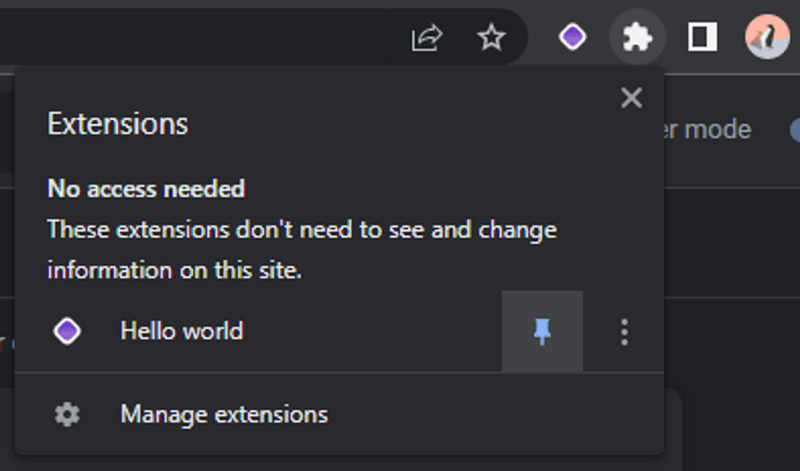The height and width of the screenshot is (471, 800).
Task: Open the penguin profile avatar
Action: click(767, 37)
